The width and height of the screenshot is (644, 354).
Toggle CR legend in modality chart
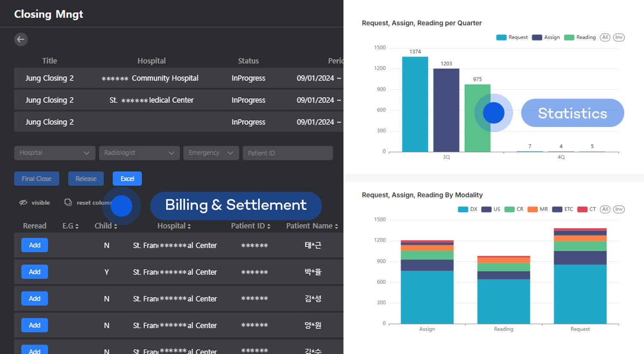tap(514, 209)
